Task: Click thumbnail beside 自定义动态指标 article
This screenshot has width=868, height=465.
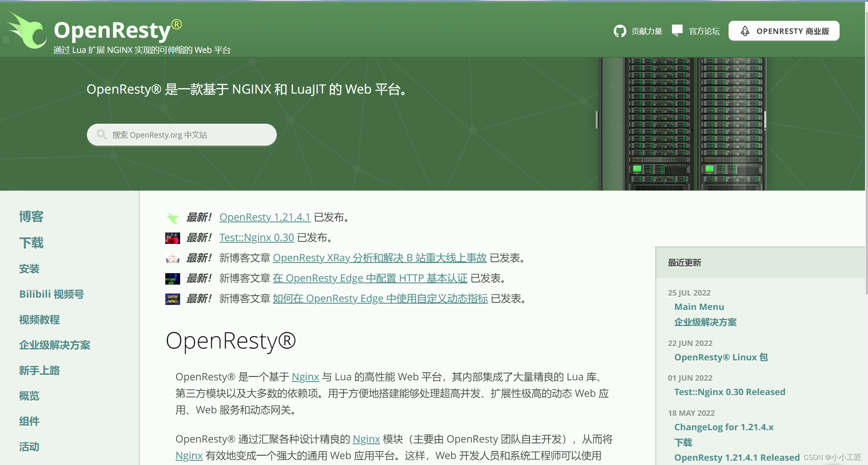Action: coord(172,299)
